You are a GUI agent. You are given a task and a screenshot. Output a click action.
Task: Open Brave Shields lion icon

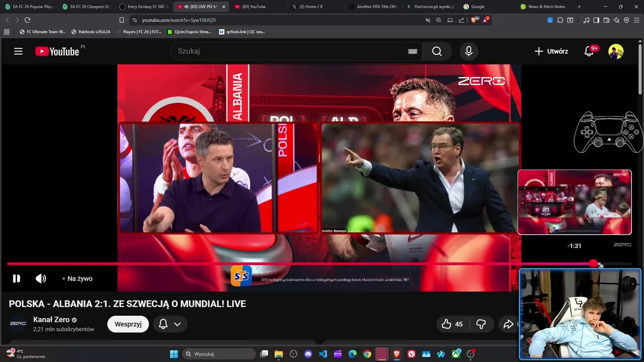tap(474, 20)
